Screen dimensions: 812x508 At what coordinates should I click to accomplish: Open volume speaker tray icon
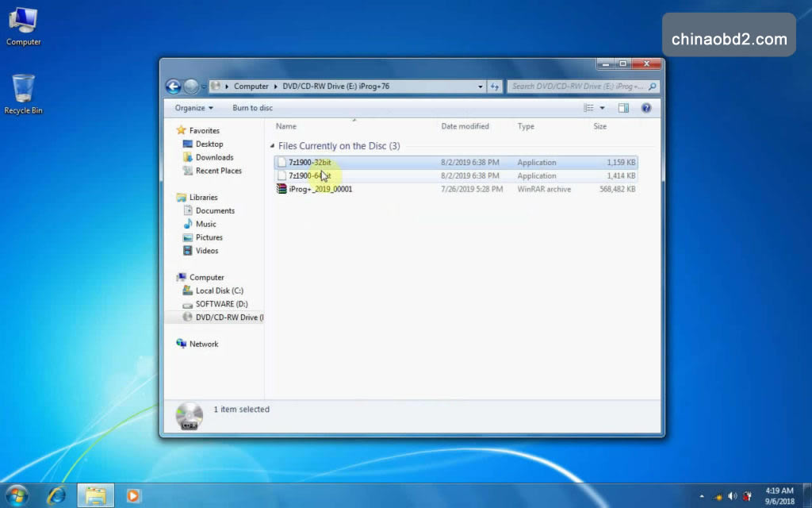pyautogui.click(x=732, y=496)
